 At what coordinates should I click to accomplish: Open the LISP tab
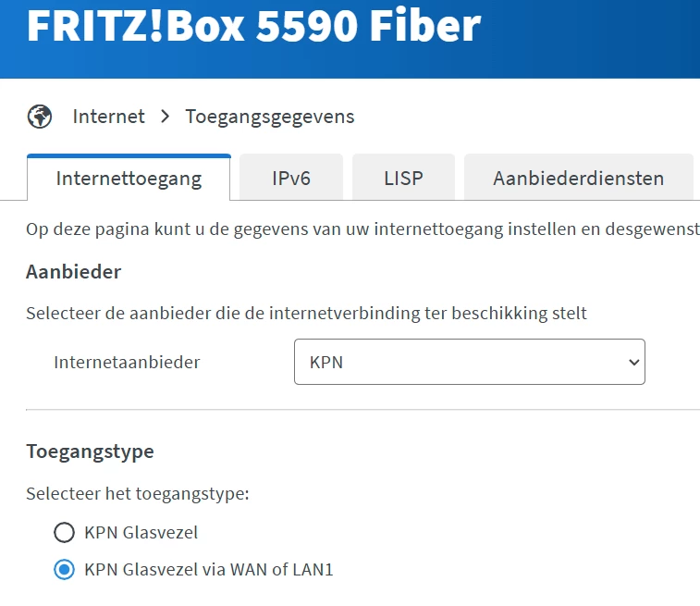coord(403,178)
